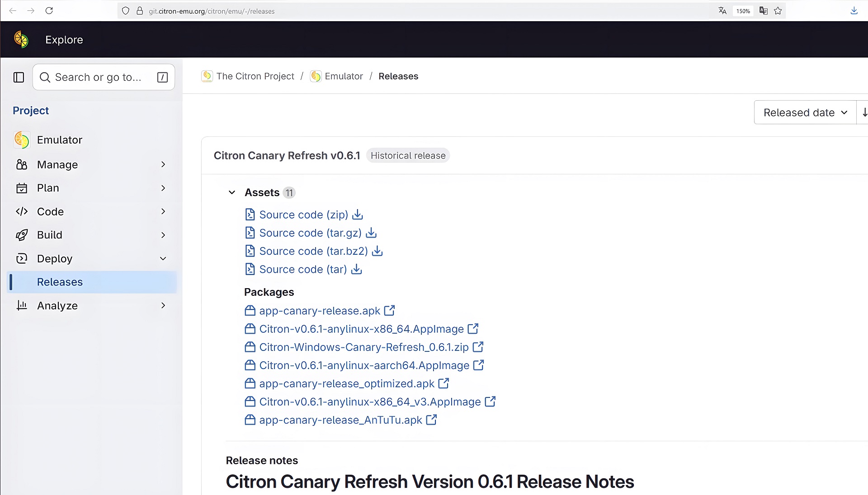The width and height of the screenshot is (868, 495).
Task: Bookmark this page with star icon
Action: [x=778, y=11]
